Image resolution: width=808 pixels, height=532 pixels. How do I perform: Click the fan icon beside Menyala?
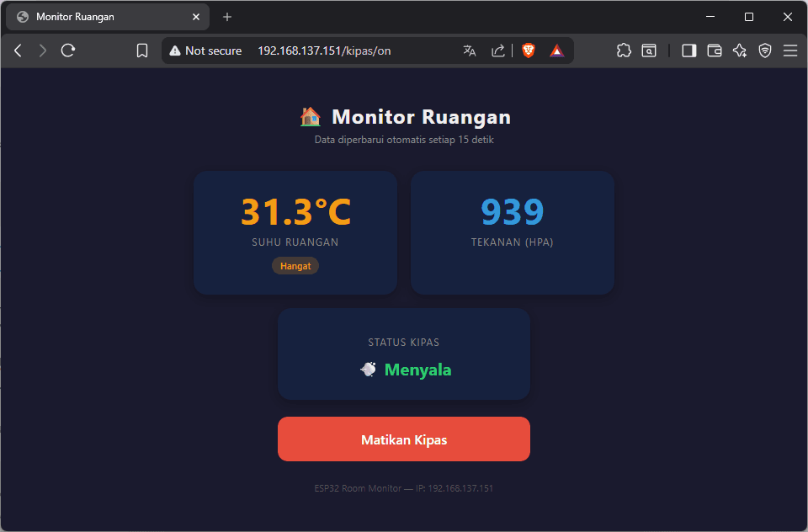(368, 369)
